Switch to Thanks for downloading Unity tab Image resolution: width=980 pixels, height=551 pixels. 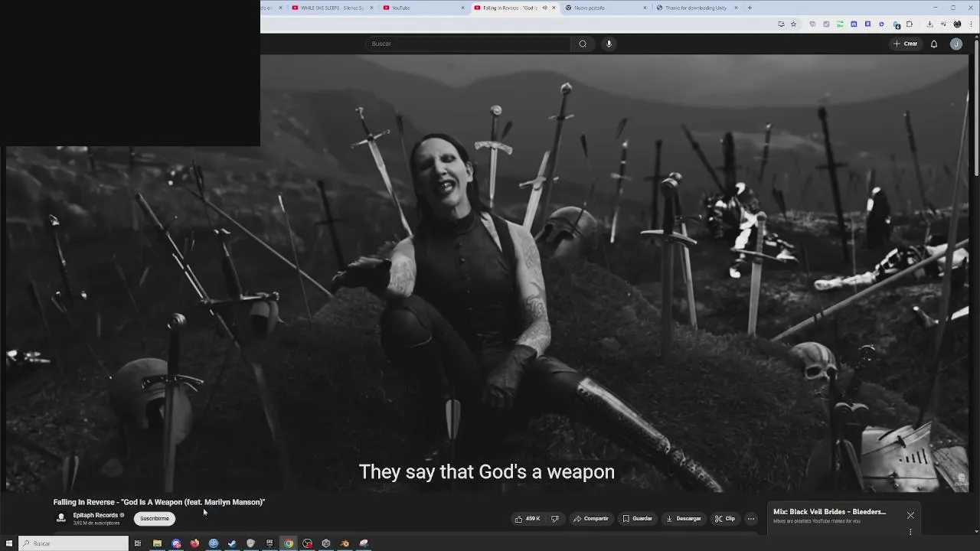click(695, 8)
